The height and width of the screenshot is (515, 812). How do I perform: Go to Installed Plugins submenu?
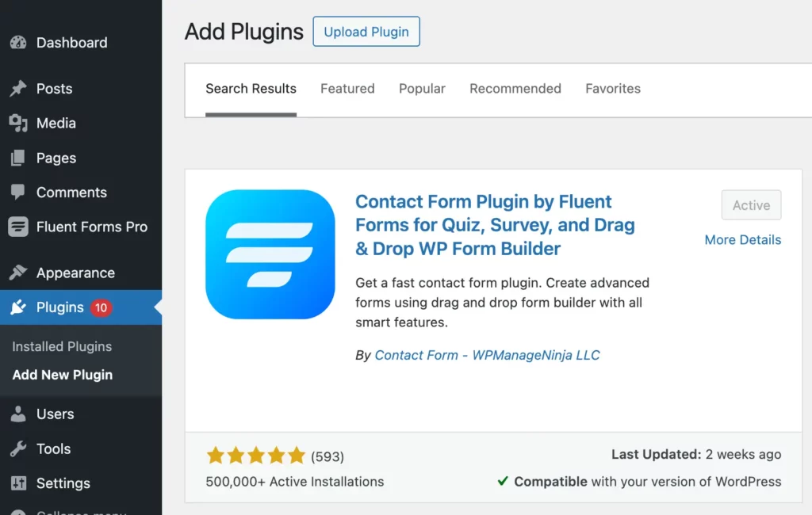click(62, 346)
